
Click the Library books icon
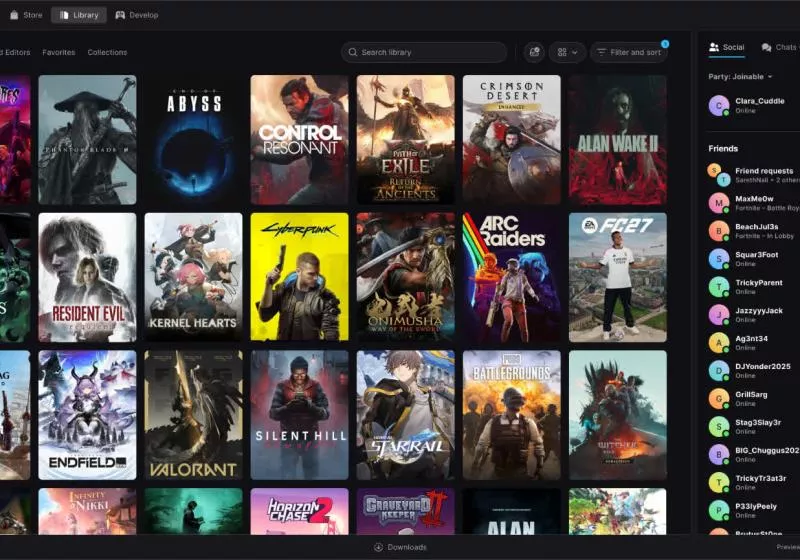point(64,15)
